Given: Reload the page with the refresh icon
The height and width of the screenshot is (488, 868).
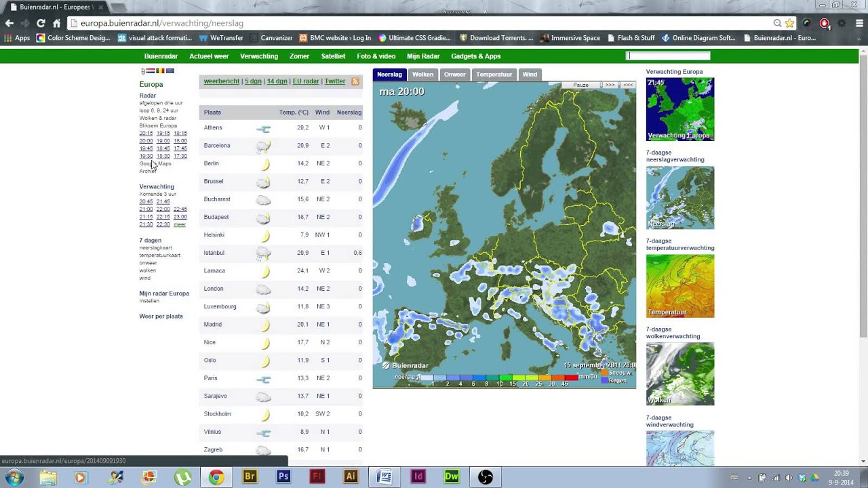Looking at the screenshot, I should (41, 23).
